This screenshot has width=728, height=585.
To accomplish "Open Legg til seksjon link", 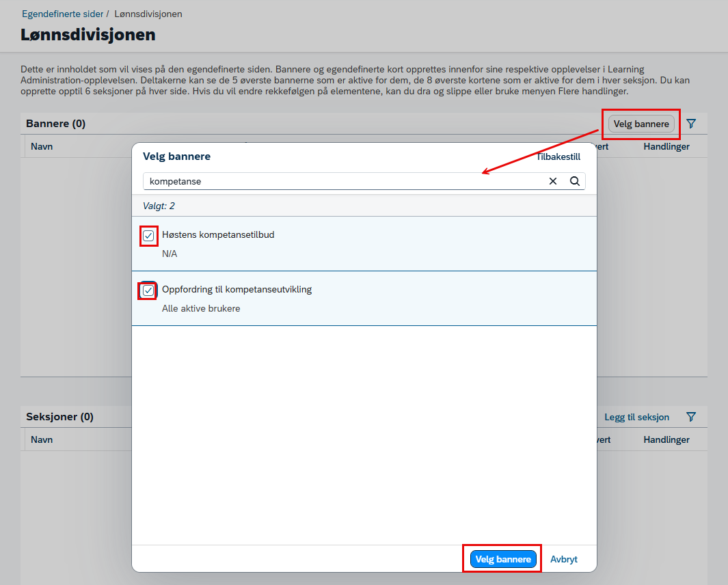I will 636,417.
